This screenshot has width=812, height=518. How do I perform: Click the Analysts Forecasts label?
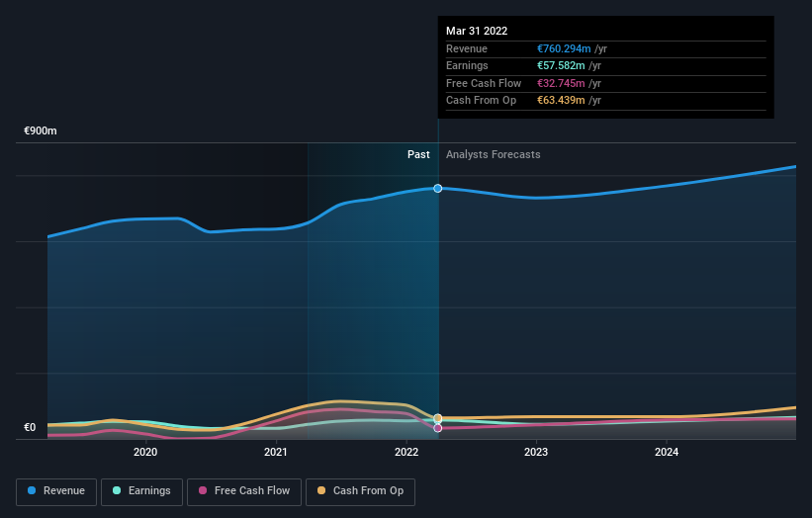point(493,154)
